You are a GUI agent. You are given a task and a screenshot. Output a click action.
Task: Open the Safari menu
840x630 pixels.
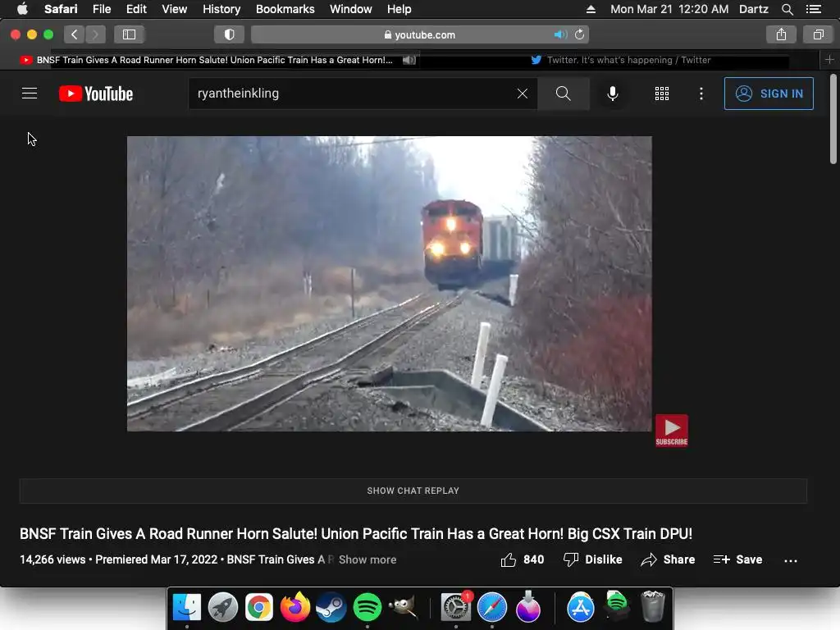61,9
